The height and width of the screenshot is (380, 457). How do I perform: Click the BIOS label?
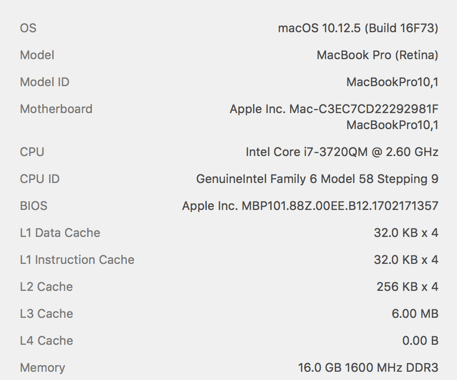(x=34, y=206)
